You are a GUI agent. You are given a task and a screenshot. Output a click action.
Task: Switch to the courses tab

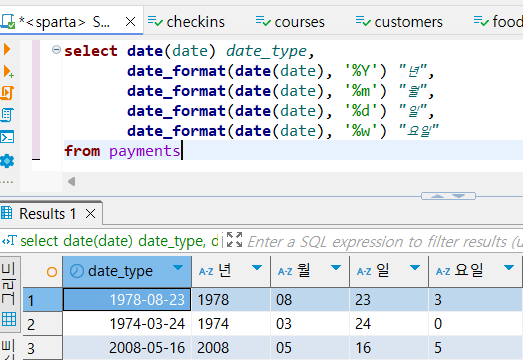(x=290, y=22)
